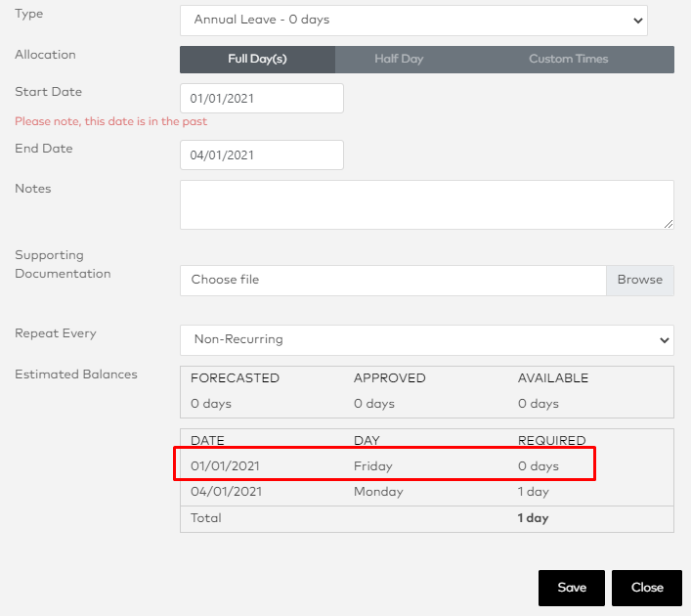The image size is (691, 616).
Task: Select Full Day(s) allocation
Action: coord(257,59)
